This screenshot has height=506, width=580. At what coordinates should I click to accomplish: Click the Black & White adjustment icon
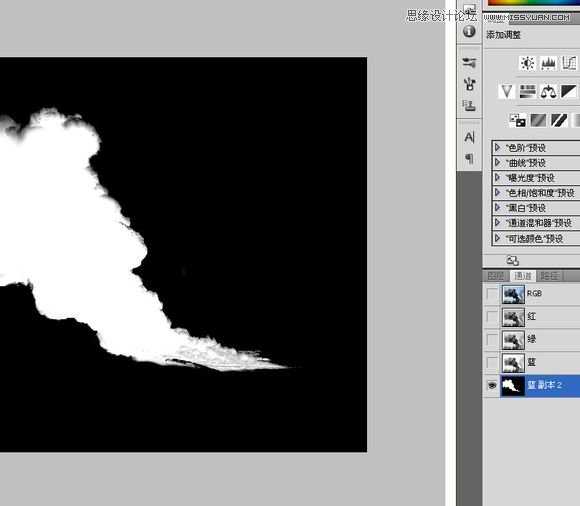[569, 91]
